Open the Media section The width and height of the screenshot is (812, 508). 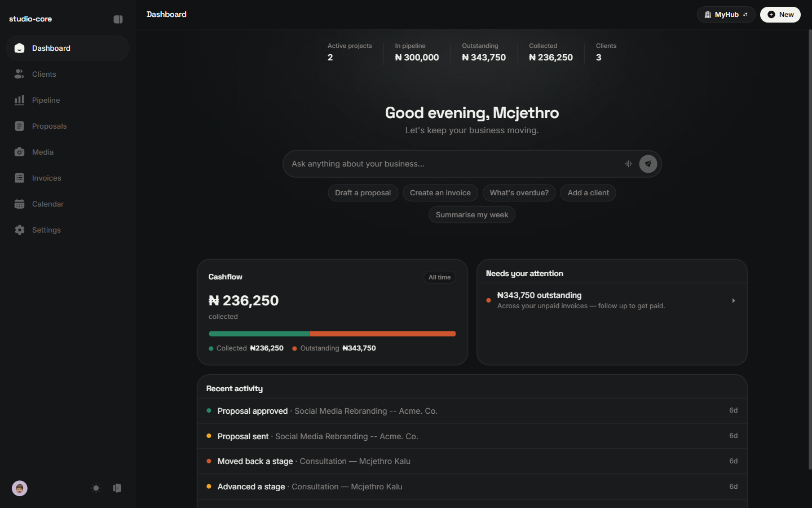click(x=67, y=152)
